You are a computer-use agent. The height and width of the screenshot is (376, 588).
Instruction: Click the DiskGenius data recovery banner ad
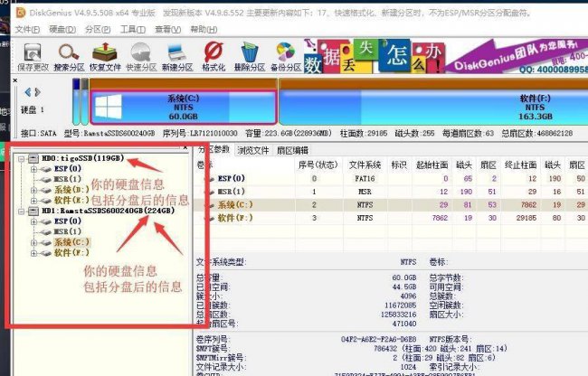pos(445,56)
